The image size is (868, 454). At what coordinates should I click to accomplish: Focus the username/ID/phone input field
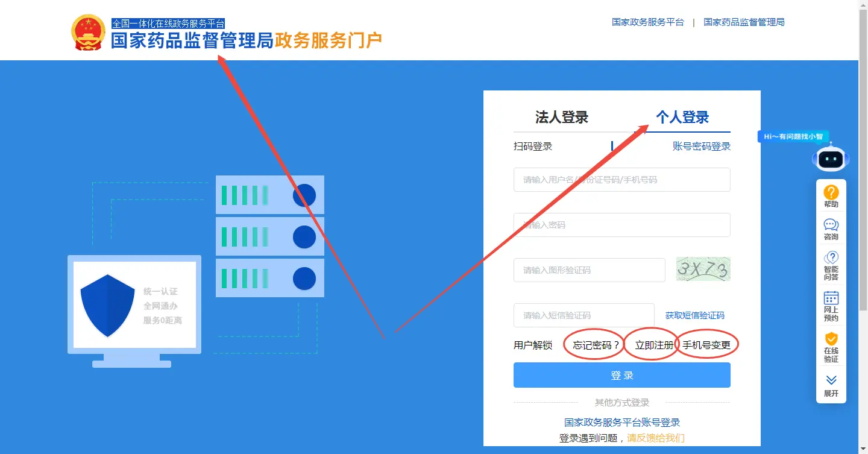click(622, 180)
